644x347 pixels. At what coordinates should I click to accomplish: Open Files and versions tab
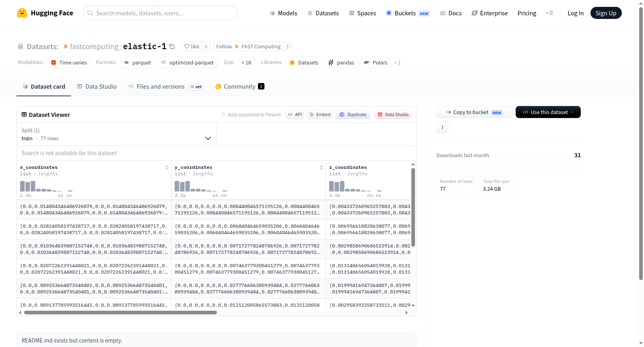coord(166,86)
